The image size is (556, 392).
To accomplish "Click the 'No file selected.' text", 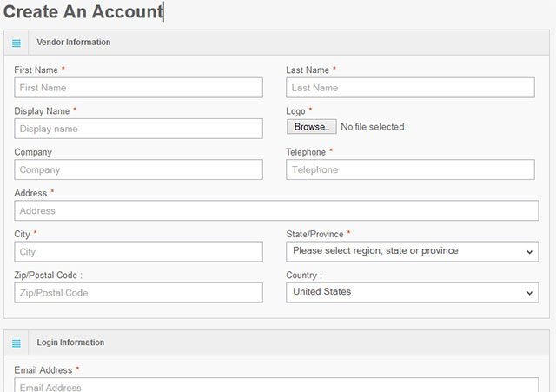I will (374, 127).
